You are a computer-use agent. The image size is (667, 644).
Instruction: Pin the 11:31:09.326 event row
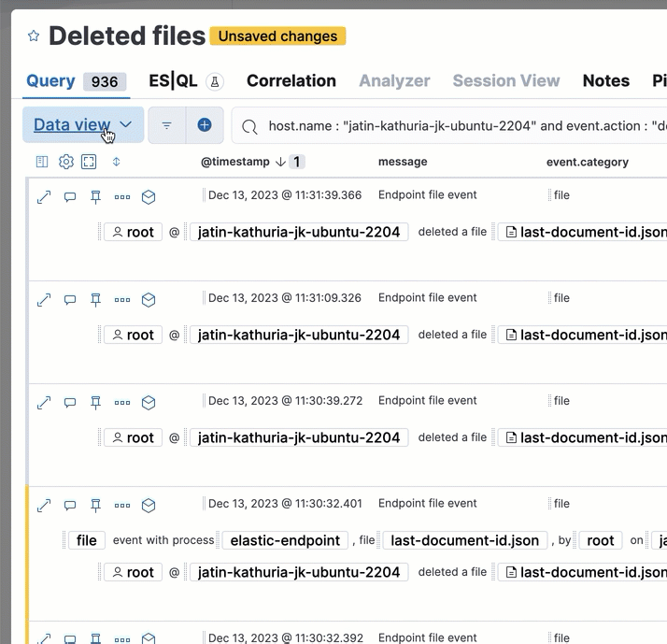click(x=95, y=300)
